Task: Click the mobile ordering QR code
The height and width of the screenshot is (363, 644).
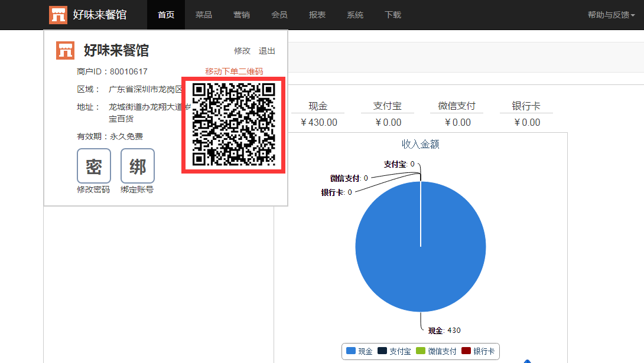Action: (234, 125)
